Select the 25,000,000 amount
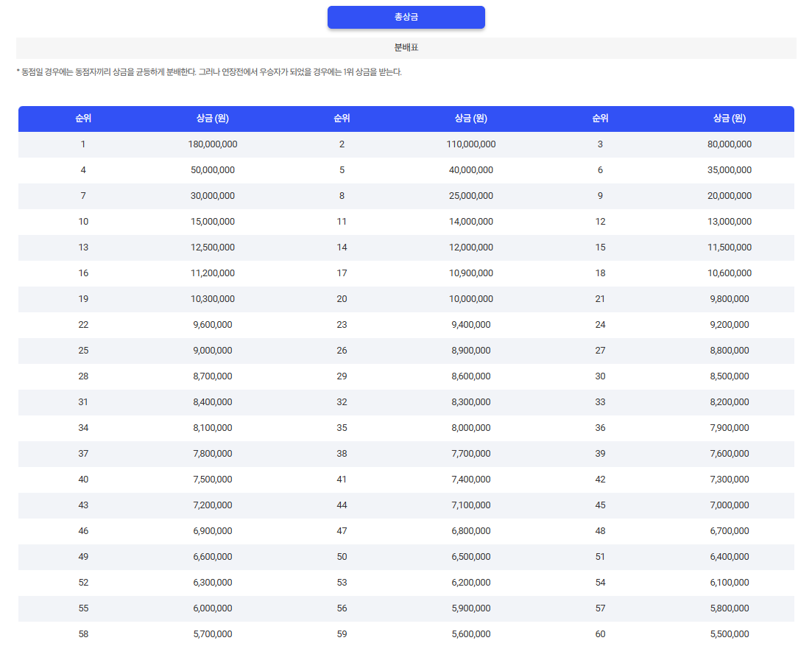This screenshot has width=812, height=660. pos(470,196)
